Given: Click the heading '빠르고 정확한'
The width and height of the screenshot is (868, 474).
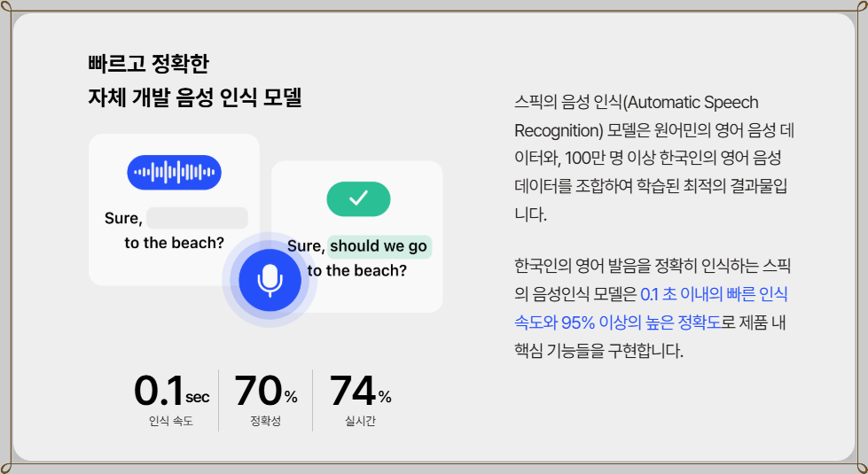Looking at the screenshot, I should coord(148,64).
